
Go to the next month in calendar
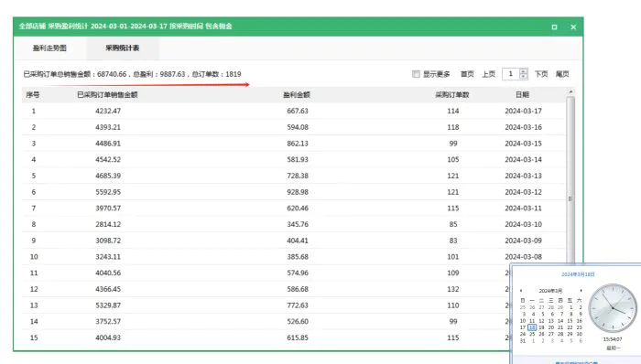(581, 291)
